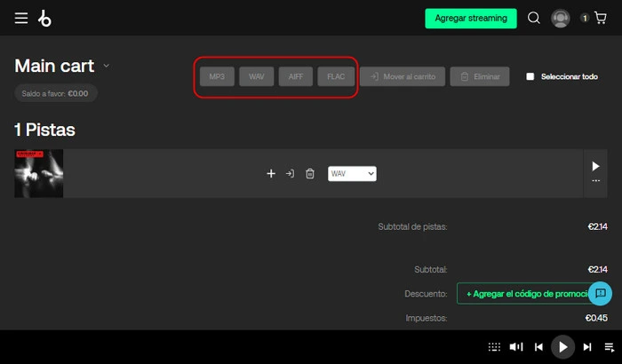Expand the Main cart dropdown chevron

click(107, 66)
